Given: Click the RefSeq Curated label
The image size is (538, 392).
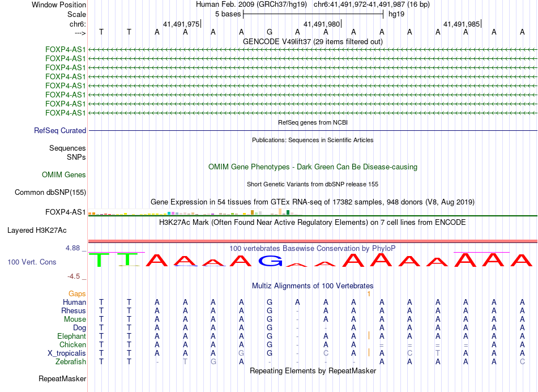Looking at the screenshot, I should point(60,130).
